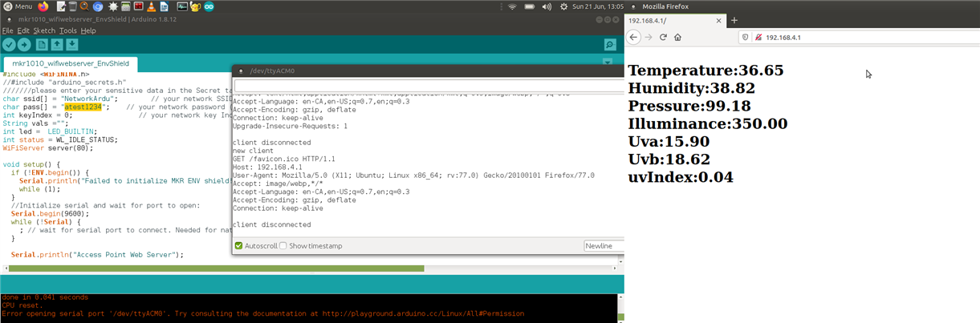Open the Wi-Fi network indicator
The width and height of the screenshot is (980, 323).
[511, 6]
